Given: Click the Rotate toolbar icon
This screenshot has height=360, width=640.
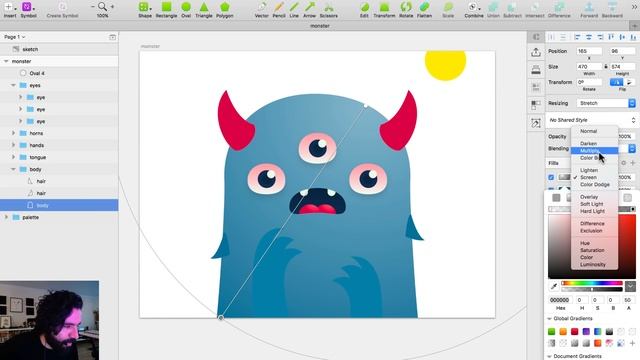Looking at the screenshot, I should point(406,10).
